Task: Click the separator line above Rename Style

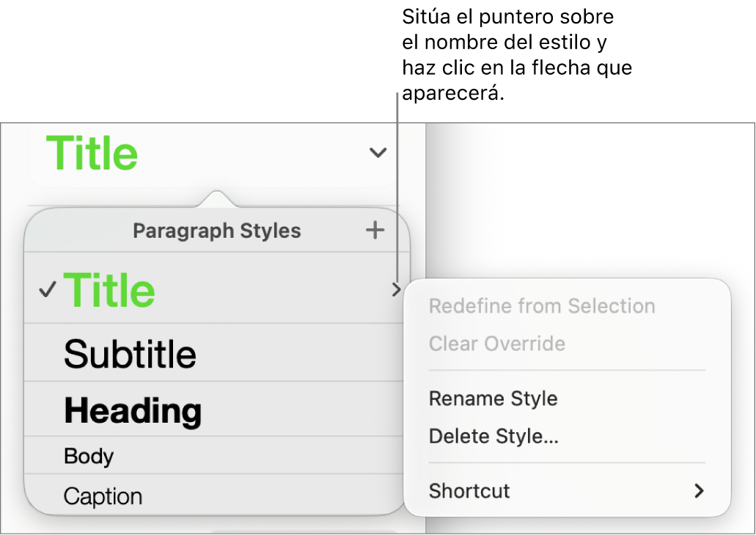Action: pyautogui.click(x=567, y=371)
